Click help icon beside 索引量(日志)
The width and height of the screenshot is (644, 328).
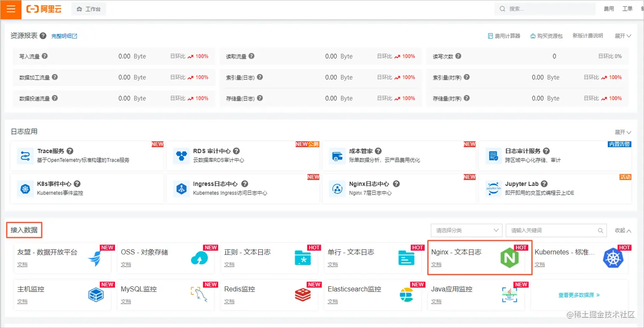(x=260, y=77)
